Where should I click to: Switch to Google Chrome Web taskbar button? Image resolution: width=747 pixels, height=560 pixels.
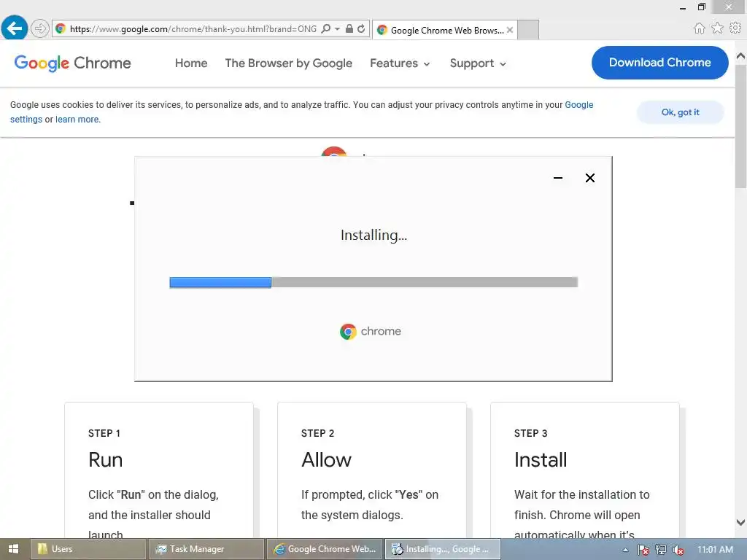click(x=325, y=549)
